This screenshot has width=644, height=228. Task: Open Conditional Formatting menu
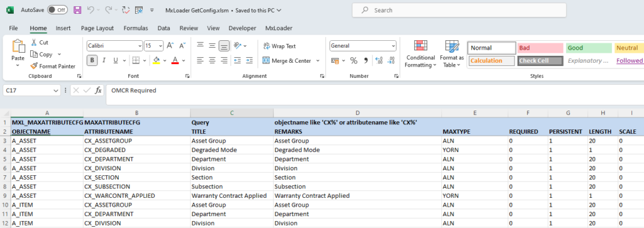tap(421, 55)
